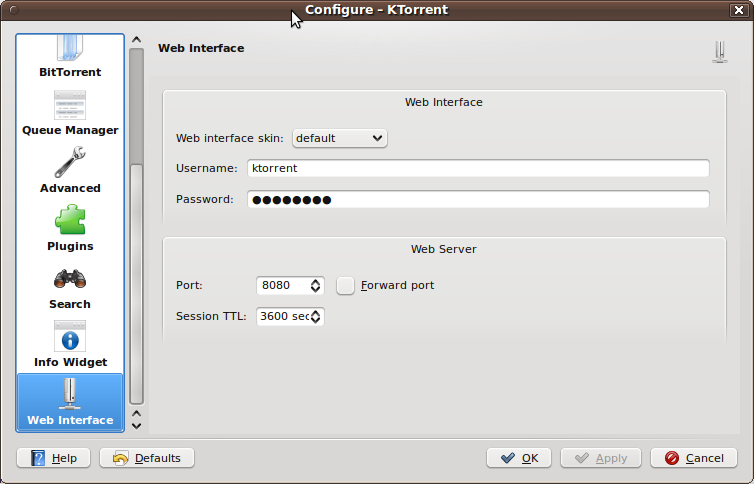Select Web Interface sidebar entry

point(70,402)
